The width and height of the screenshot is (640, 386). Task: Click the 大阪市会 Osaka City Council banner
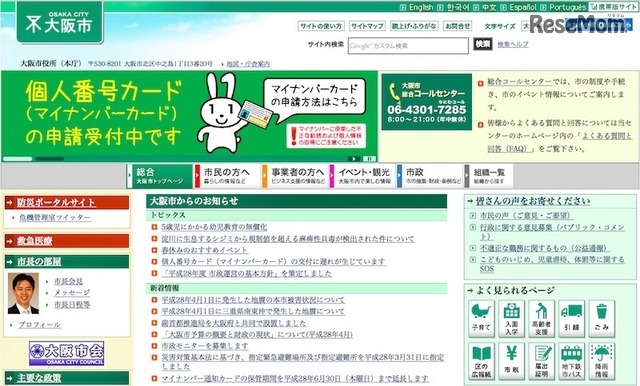coord(67,353)
